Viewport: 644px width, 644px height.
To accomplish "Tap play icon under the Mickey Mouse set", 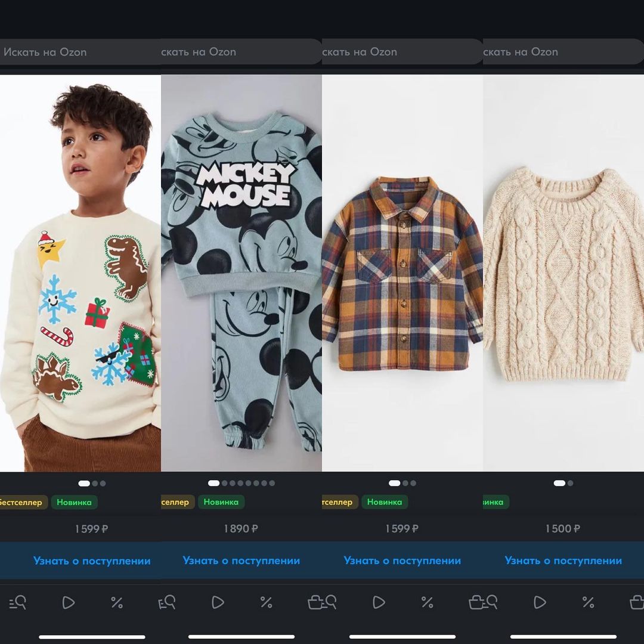I will (x=218, y=602).
